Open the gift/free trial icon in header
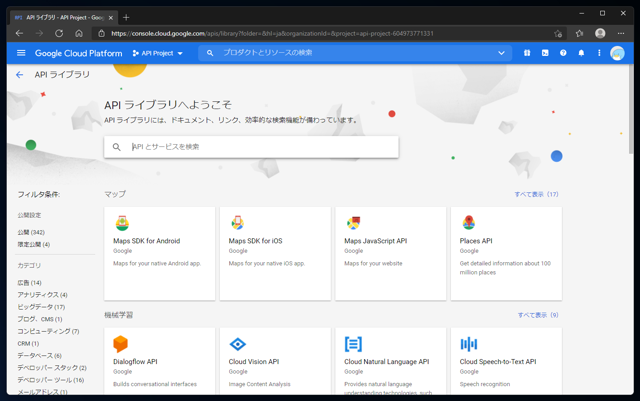Screen dimensions: 640x401 click(527, 53)
